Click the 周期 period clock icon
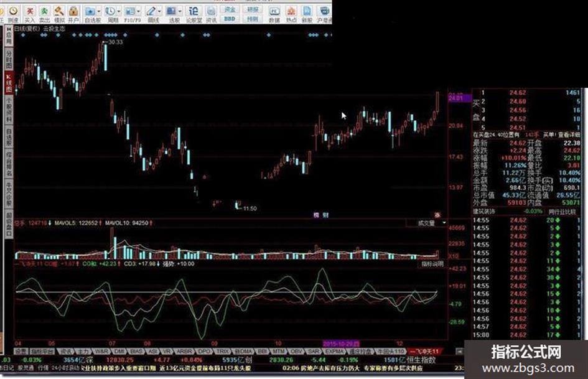 tap(110, 14)
